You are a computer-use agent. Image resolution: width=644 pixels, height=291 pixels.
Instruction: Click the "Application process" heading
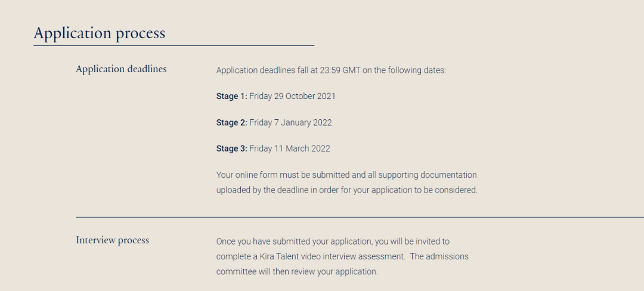pos(99,33)
